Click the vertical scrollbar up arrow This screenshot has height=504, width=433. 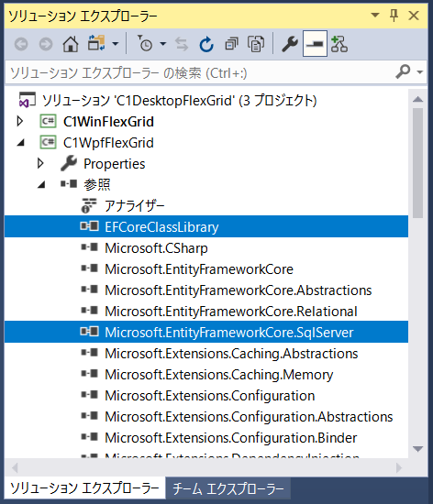[417, 99]
